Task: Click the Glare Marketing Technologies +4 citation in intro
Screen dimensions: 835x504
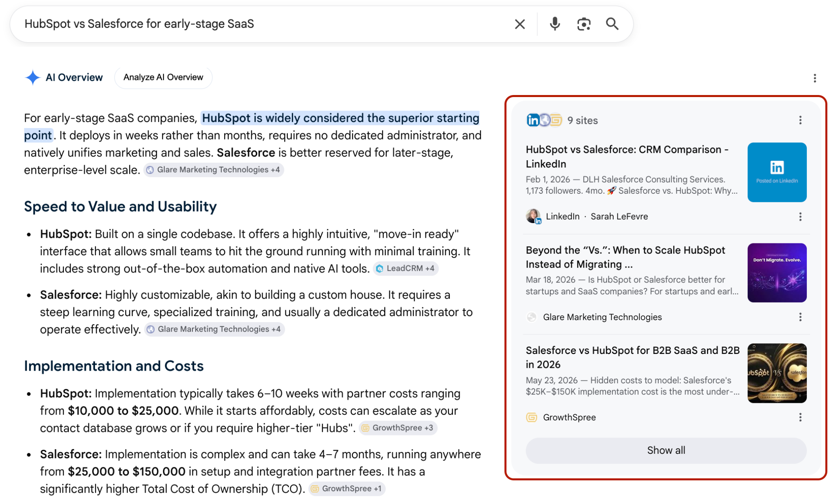Action: tap(214, 170)
